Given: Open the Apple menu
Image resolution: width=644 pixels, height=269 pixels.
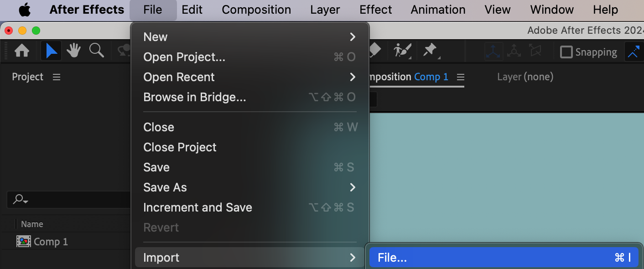Looking at the screenshot, I should pos(24,10).
